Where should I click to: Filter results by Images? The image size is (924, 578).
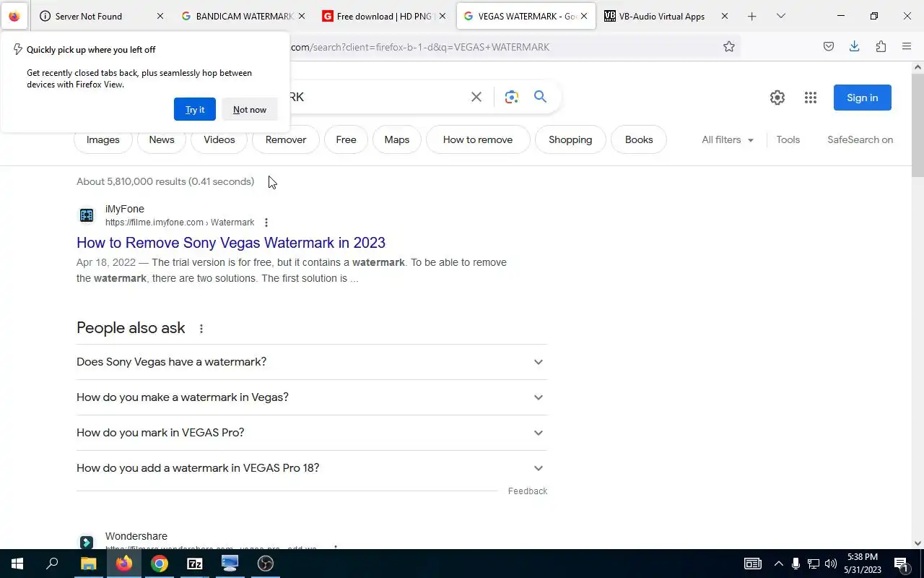[x=103, y=139]
